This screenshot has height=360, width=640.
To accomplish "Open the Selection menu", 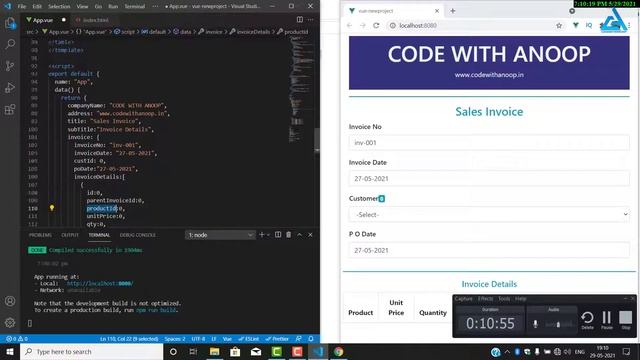I will pyautogui.click(x=59, y=7).
